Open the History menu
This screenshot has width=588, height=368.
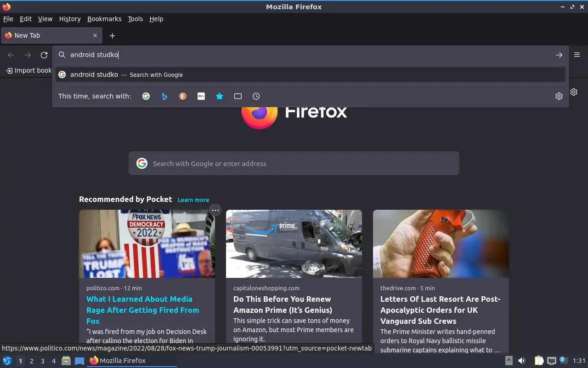coord(70,19)
